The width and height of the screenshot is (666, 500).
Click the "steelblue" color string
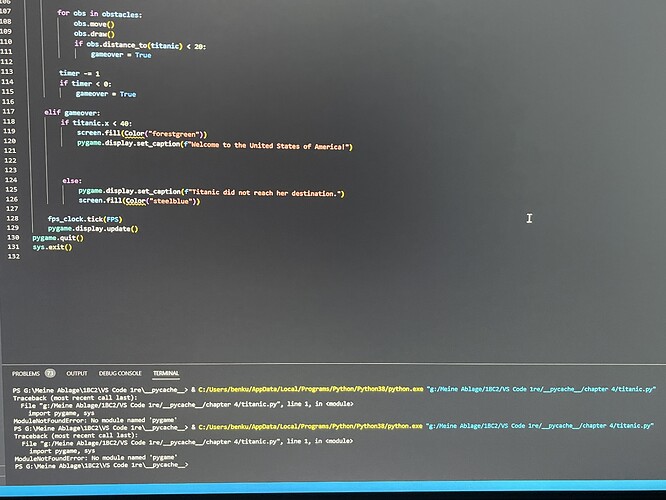point(171,201)
